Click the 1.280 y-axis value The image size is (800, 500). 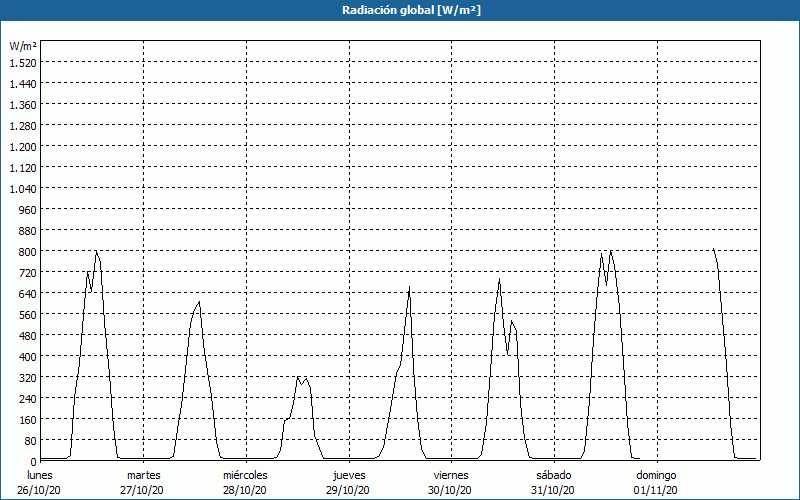(23, 126)
